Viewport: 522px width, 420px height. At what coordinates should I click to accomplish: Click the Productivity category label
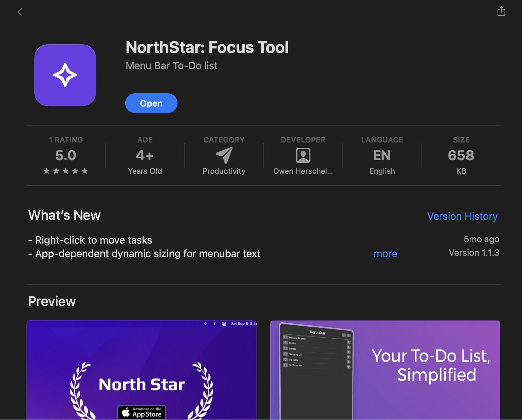(224, 171)
